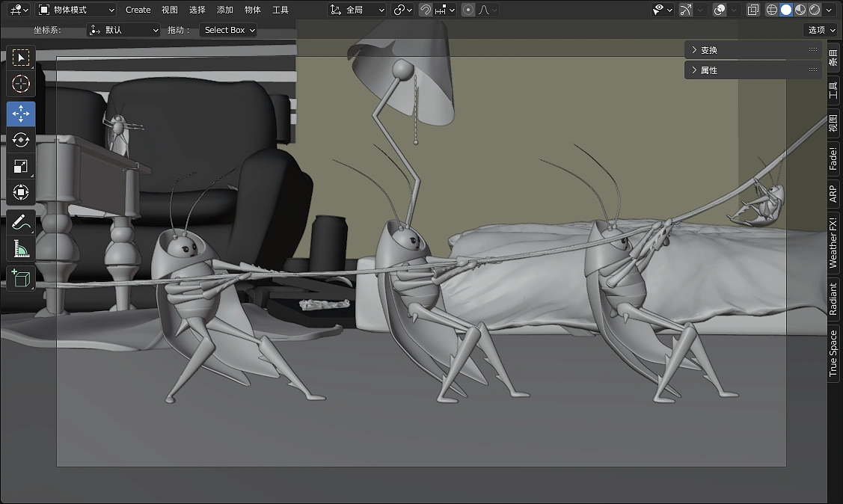Open the 选择 menu
This screenshot has height=504, width=843.
coord(197,10)
